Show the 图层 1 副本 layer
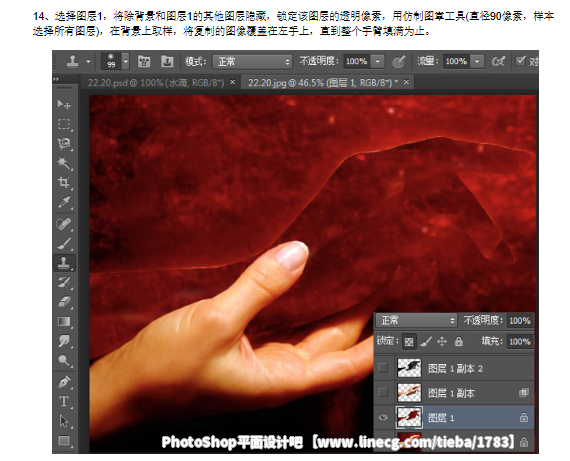The image size is (570, 461). point(384,393)
